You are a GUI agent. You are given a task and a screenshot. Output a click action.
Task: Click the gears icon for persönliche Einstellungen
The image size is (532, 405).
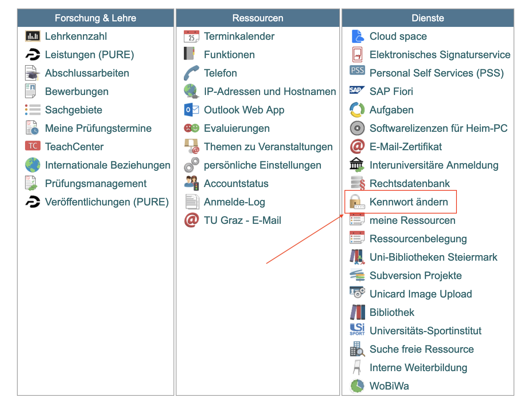coord(191,165)
